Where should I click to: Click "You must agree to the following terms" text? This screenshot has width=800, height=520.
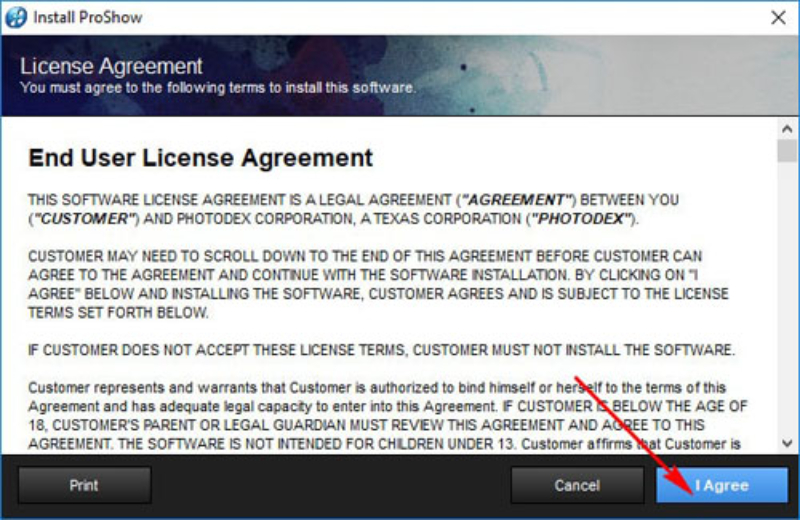217,88
